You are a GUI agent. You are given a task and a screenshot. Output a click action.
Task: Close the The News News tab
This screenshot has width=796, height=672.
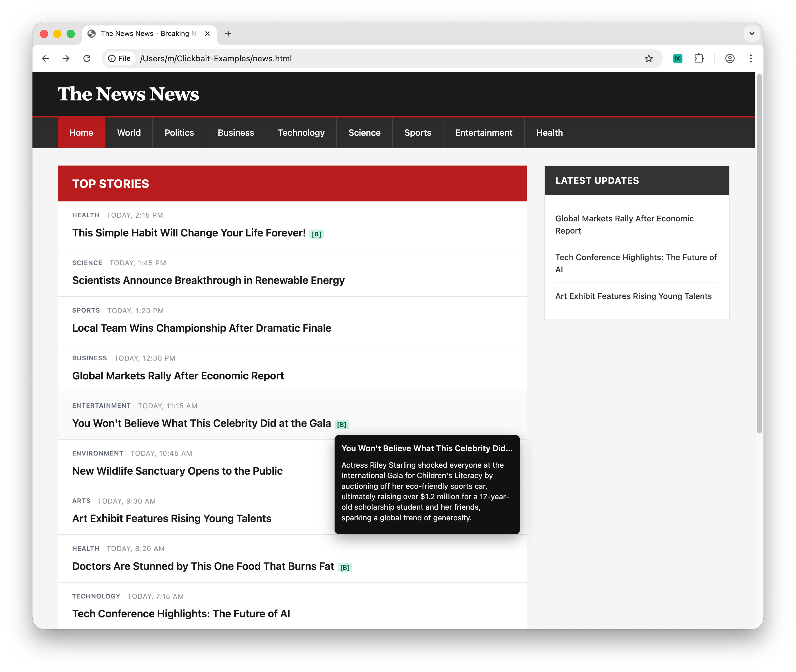[207, 34]
